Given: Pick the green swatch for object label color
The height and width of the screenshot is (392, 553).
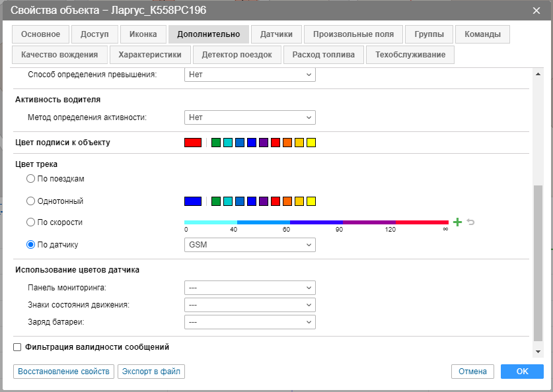Looking at the screenshot, I should 216,143.
